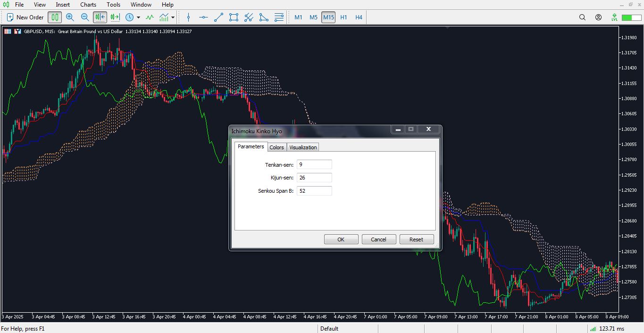The height and width of the screenshot is (333, 644).
Task: Toggle candlestick chart display mode
Action: [x=55, y=17]
